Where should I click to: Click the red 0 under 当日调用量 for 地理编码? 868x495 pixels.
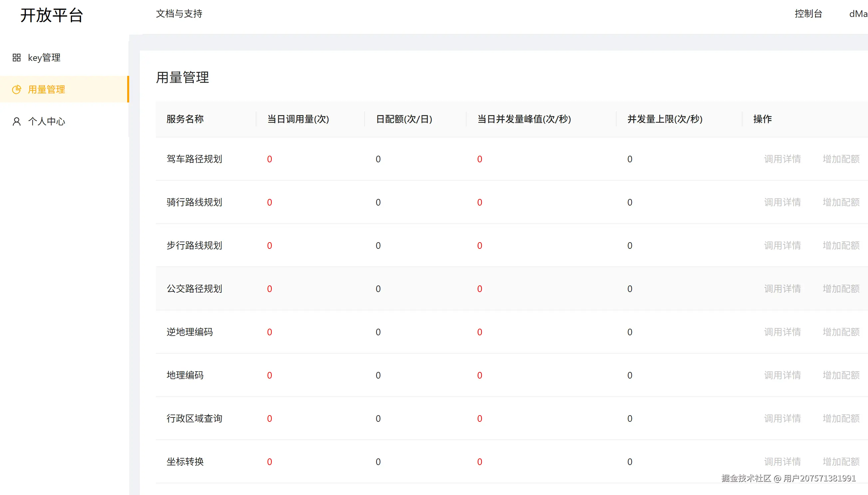pyautogui.click(x=269, y=375)
